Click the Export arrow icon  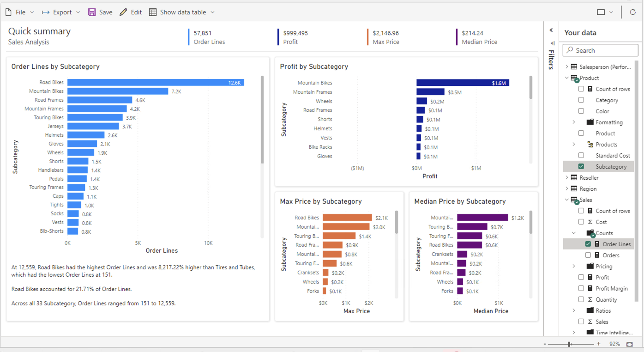click(x=46, y=12)
